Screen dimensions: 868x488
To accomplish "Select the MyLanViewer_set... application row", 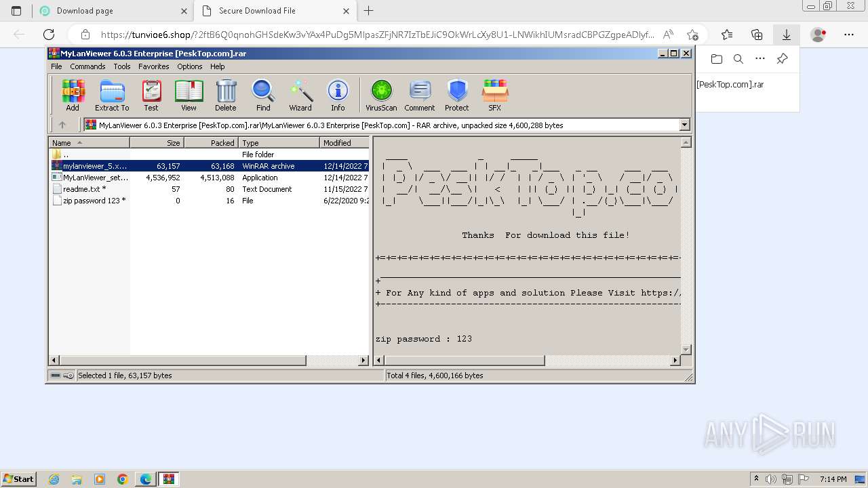I will click(x=209, y=178).
